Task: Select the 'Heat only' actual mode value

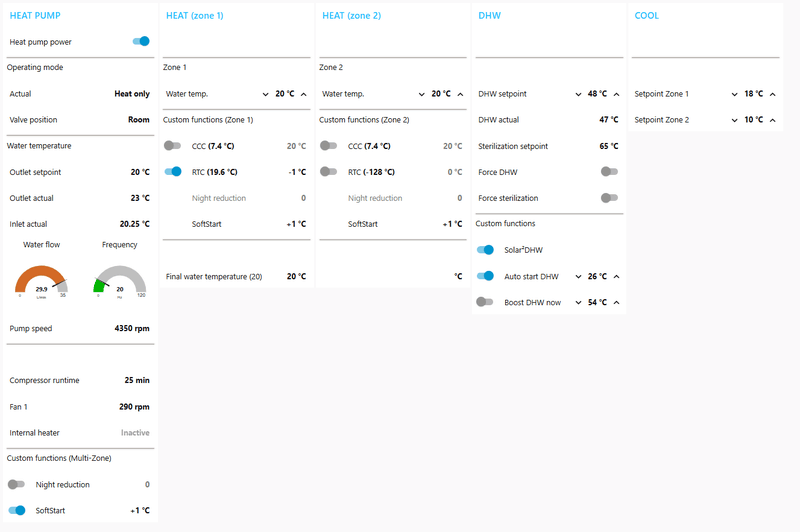Action: click(132, 94)
